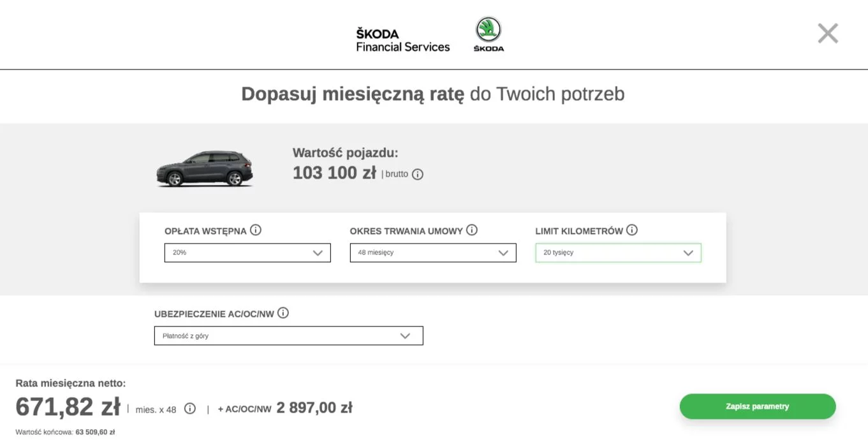
Task: Open the info icon beside mies. x 48
Action: (189, 409)
